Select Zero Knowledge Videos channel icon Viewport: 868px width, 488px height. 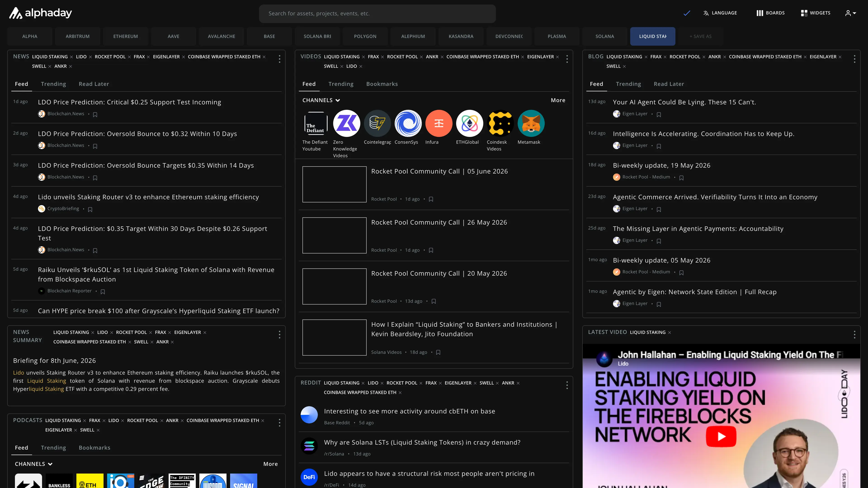(x=346, y=123)
